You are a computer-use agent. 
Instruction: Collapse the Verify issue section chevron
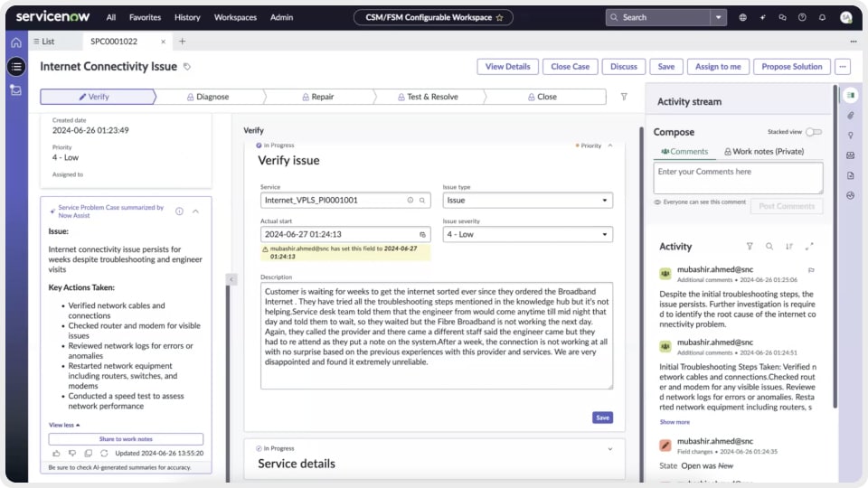[610, 145]
